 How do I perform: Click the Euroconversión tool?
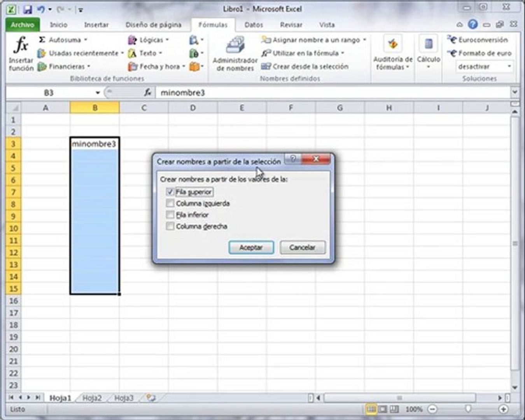coord(478,40)
